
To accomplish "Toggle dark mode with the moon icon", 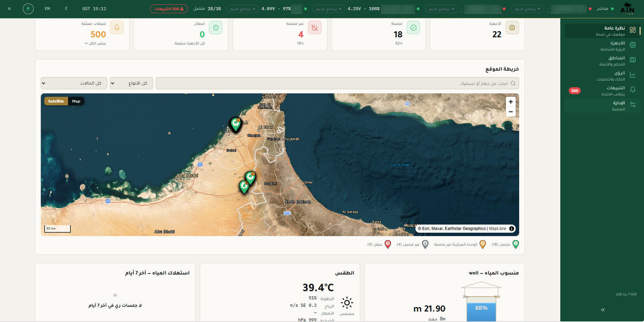I will (x=66, y=8).
